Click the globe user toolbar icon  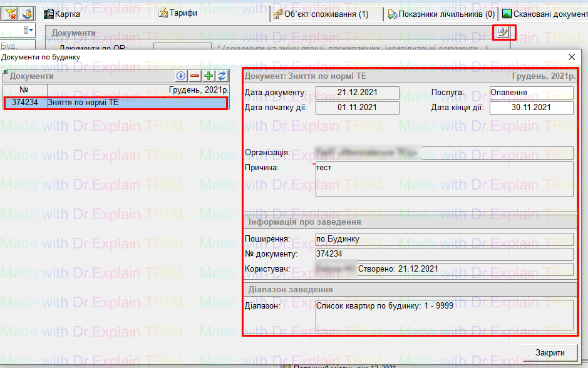click(x=27, y=13)
